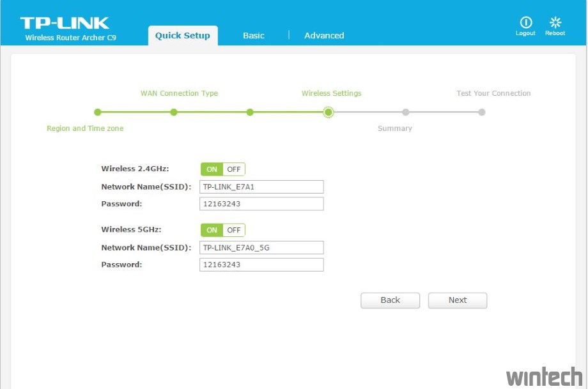Click the Wireless Settings step dot
The width and height of the screenshot is (588, 389).
coord(329,112)
